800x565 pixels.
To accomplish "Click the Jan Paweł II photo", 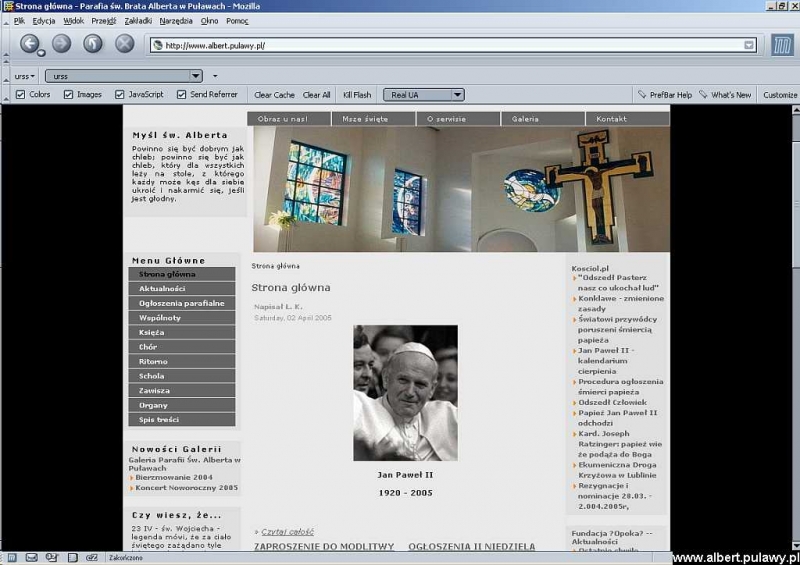I will coord(406,393).
